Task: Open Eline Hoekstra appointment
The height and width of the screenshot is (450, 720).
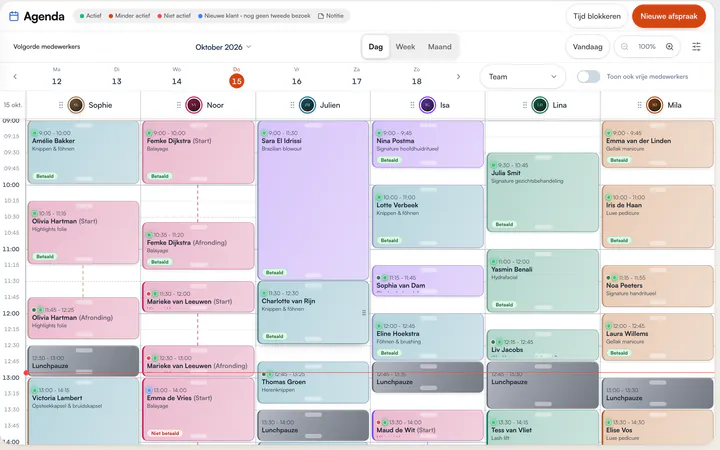Action: click(x=428, y=337)
